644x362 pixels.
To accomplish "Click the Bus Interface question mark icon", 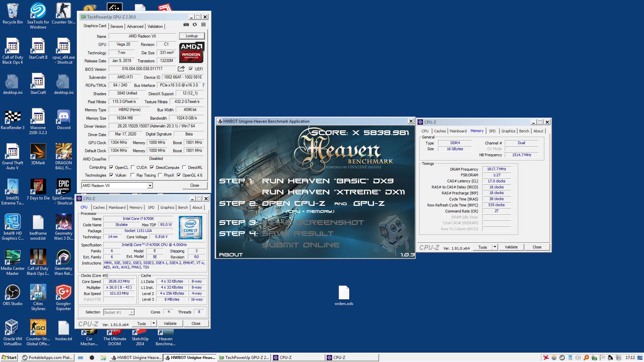I will click(203, 85).
